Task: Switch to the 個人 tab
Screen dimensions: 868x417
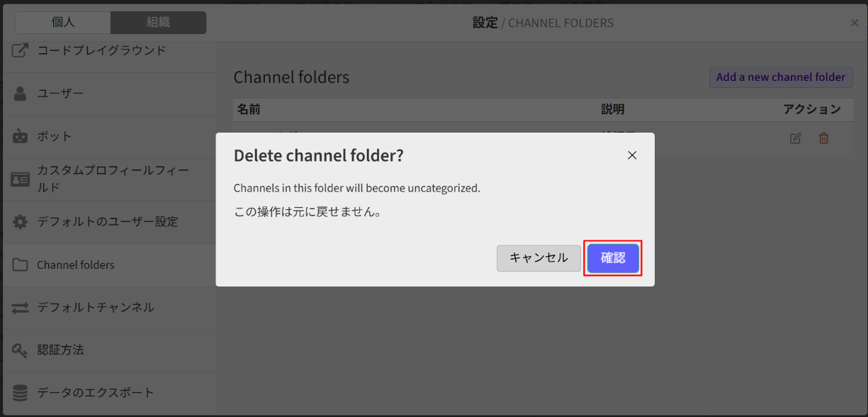Action: click(63, 23)
